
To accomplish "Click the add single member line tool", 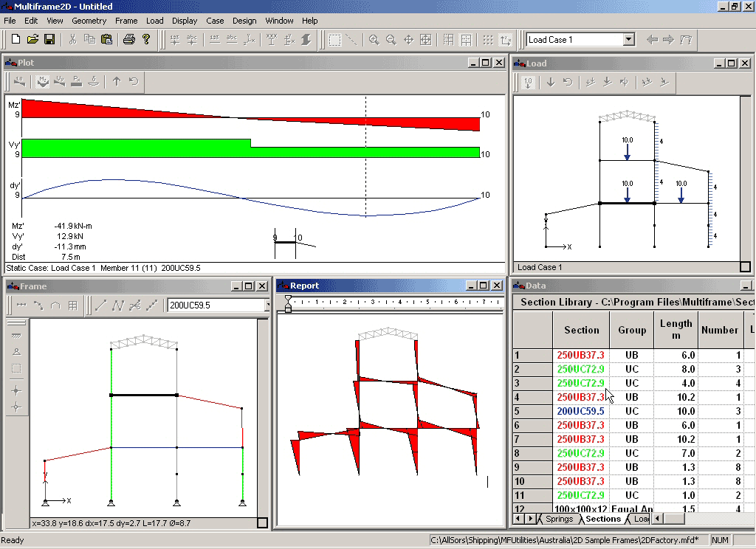I will coord(100,305).
